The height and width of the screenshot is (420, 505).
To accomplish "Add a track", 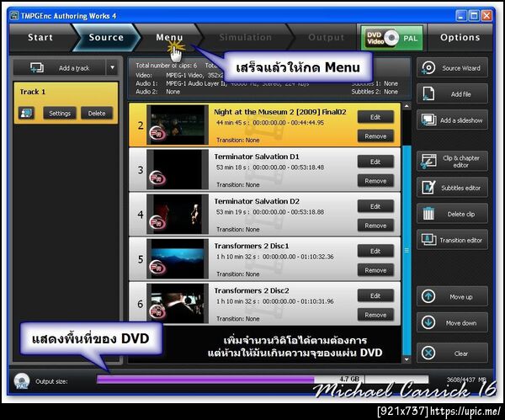I will (60, 68).
